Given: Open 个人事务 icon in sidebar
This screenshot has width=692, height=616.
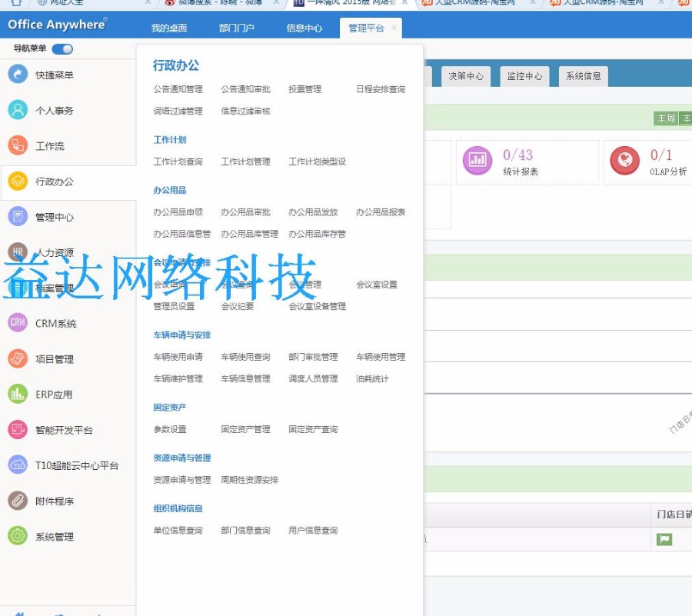Looking at the screenshot, I should [18, 110].
